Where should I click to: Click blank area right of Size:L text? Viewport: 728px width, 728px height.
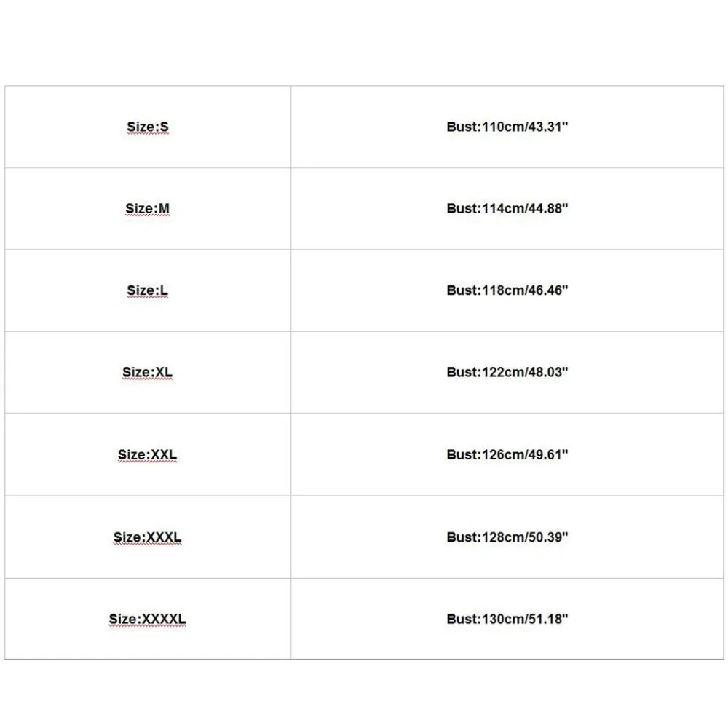229,290
